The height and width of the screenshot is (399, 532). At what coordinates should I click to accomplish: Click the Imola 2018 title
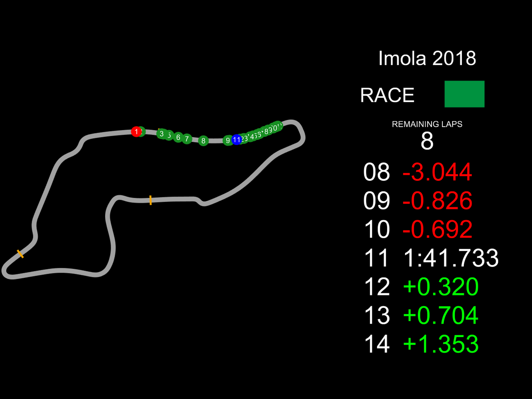(427, 58)
